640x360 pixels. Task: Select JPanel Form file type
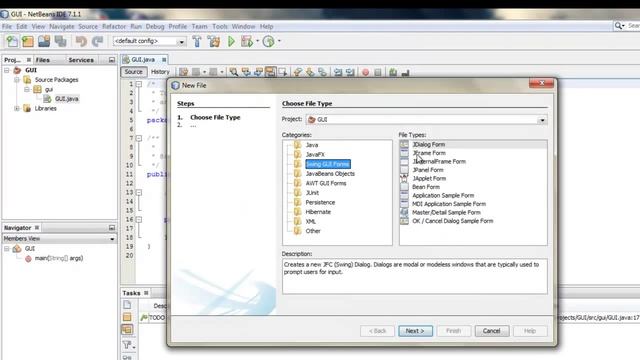pos(428,170)
